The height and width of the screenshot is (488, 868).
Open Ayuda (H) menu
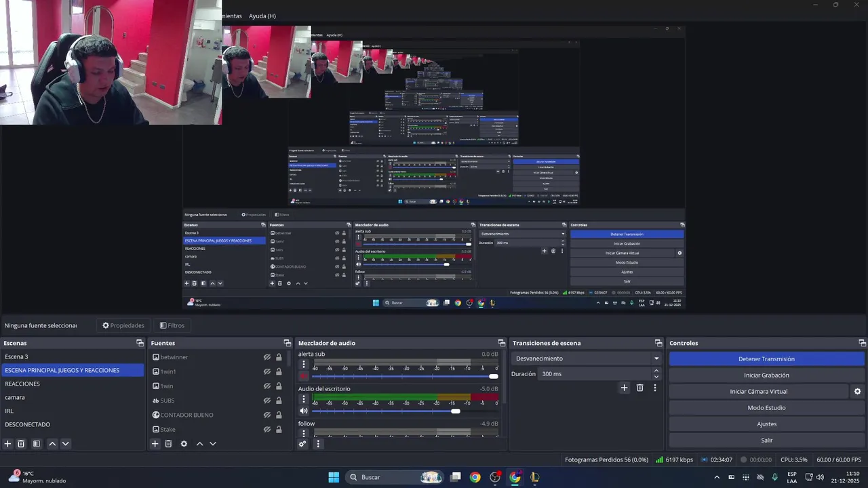pos(262,16)
